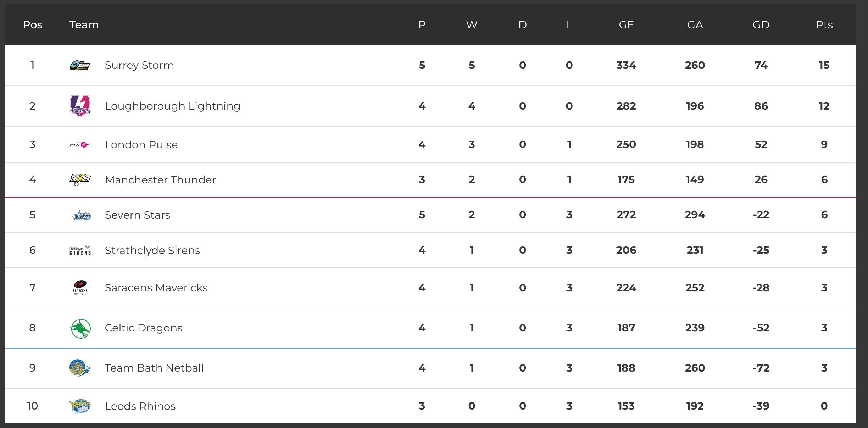The image size is (868, 428).
Task: Click the Pos column header
Action: (x=33, y=25)
